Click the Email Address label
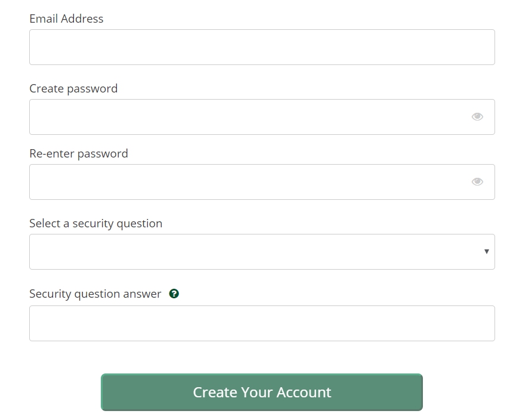This screenshot has width=513, height=420. [x=66, y=19]
